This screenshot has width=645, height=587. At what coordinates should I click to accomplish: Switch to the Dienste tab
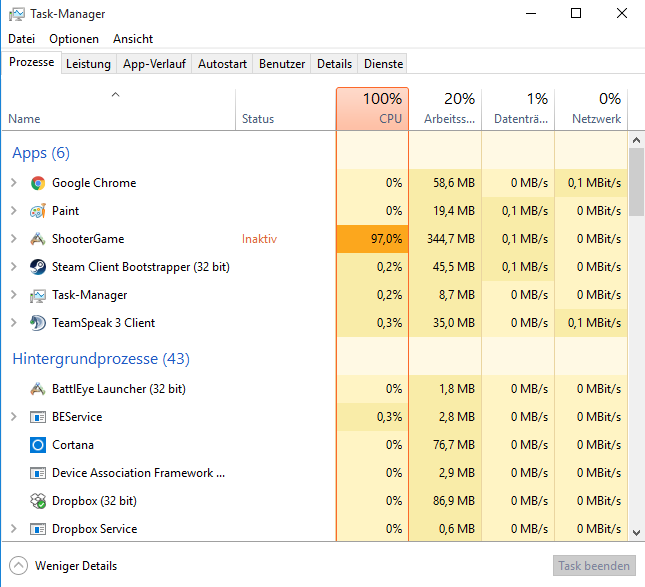point(383,64)
